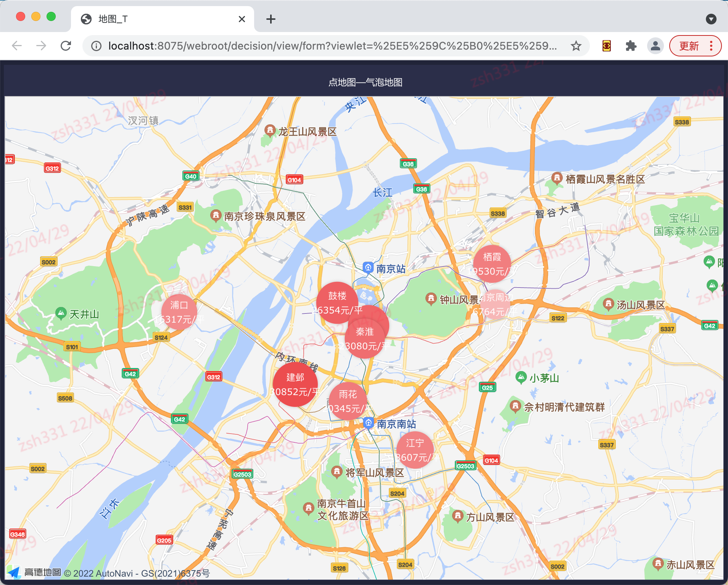Viewport: 728px width, 585px height.
Task: Click the 天井山 mountain icon
Action: [x=61, y=313]
